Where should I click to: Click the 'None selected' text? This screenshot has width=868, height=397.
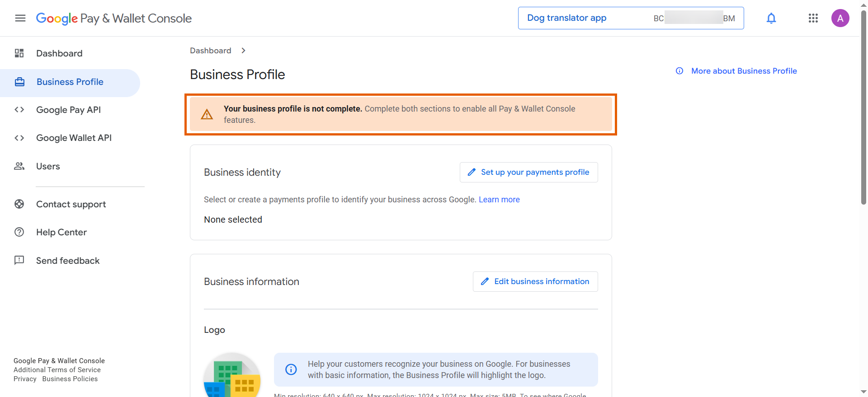tap(233, 220)
